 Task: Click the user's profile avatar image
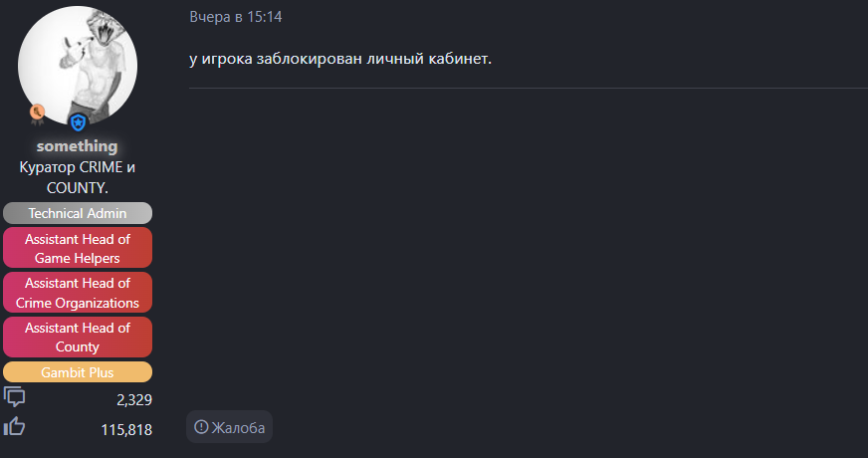click(x=78, y=65)
